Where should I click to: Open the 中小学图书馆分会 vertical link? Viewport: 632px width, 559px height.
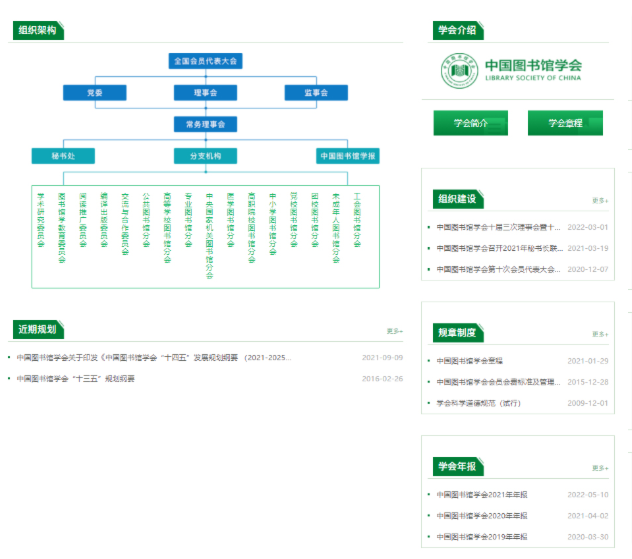(273, 224)
